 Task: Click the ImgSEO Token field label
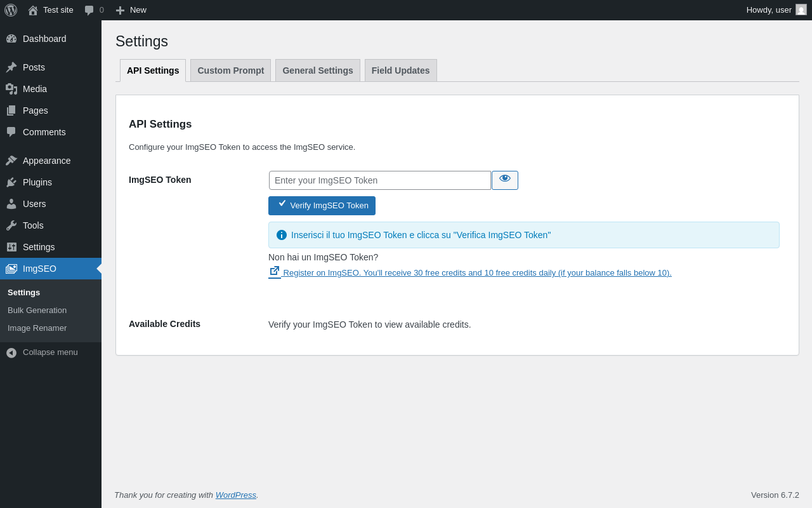point(160,180)
